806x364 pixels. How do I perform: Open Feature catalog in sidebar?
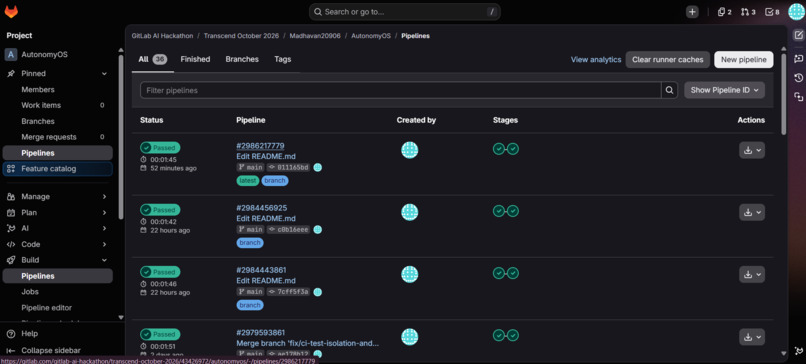point(58,169)
